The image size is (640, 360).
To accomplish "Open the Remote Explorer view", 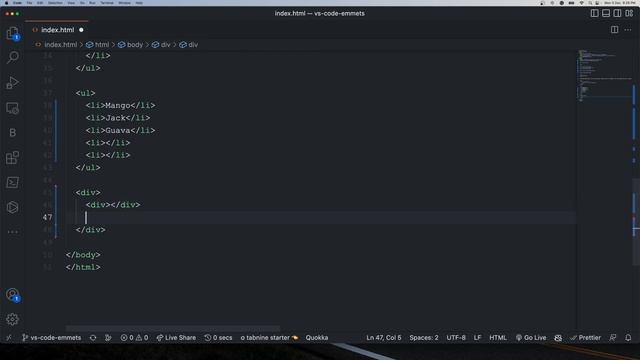I will tap(13, 108).
